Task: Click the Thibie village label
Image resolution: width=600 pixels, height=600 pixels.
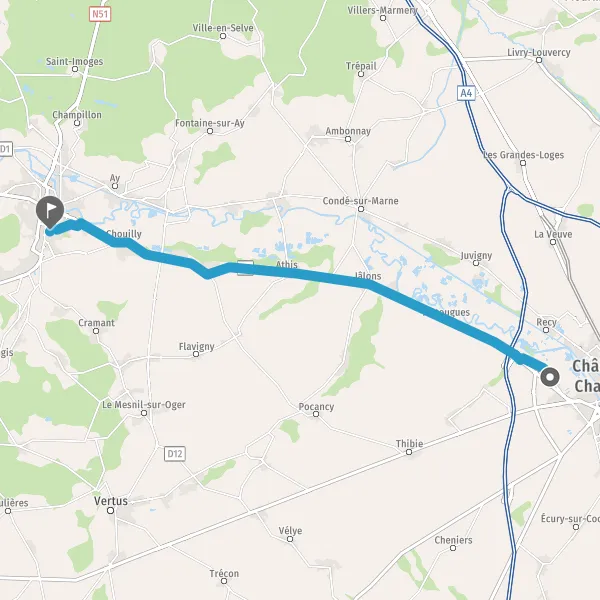Action: click(409, 444)
